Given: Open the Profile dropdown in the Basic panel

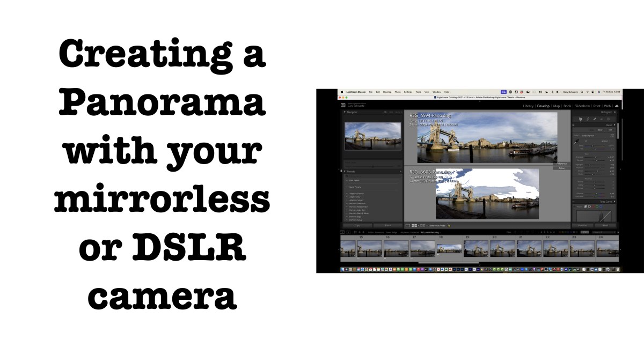Looking at the screenshot, I should click(589, 136).
